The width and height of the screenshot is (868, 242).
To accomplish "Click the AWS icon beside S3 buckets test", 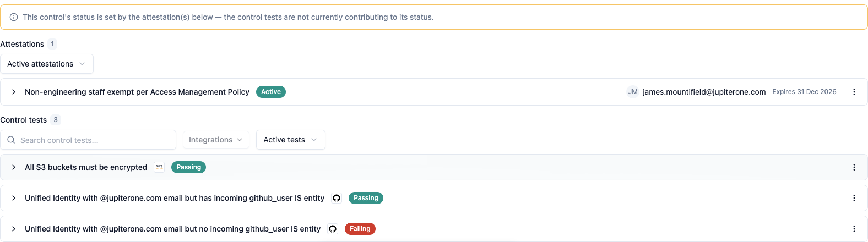I will coord(159,167).
